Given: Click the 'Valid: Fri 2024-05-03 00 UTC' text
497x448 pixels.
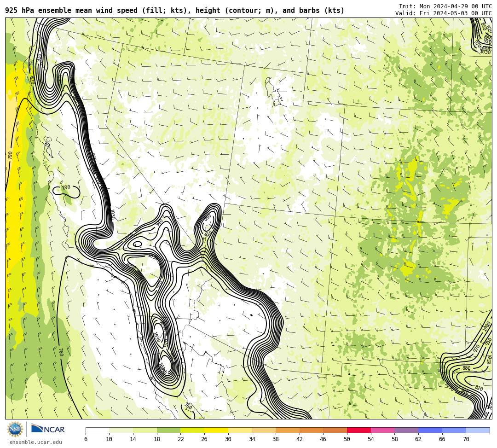Looking at the screenshot, I should [x=444, y=13].
